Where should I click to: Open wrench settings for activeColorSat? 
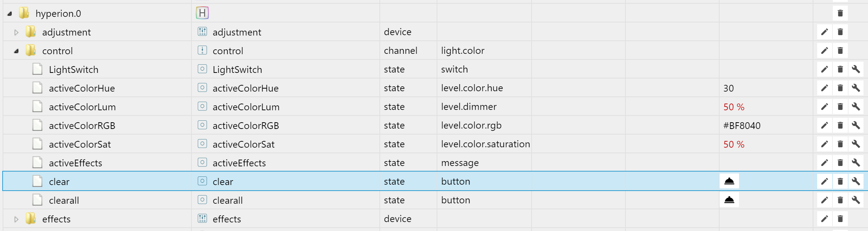[856, 144]
